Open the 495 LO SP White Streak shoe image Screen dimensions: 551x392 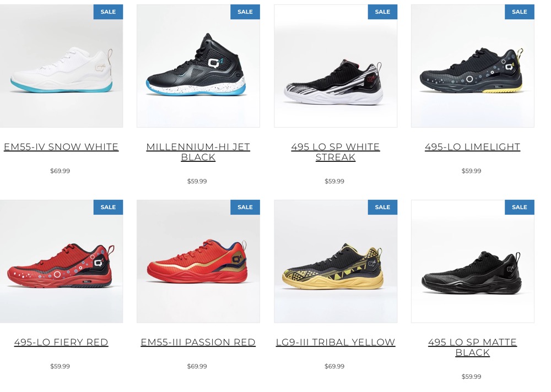[x=336, y=66]
